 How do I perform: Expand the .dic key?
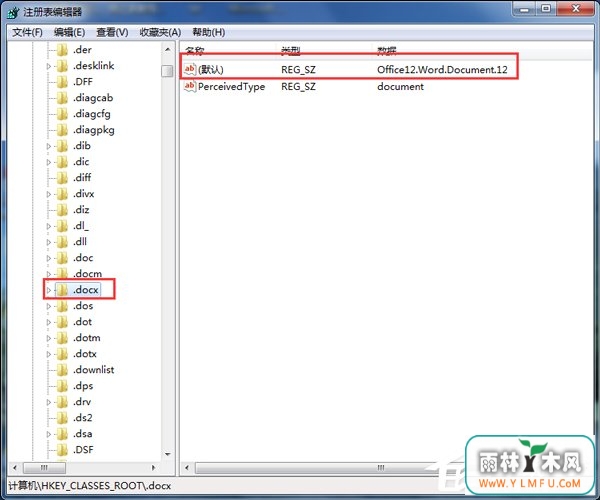pos(49,162)
